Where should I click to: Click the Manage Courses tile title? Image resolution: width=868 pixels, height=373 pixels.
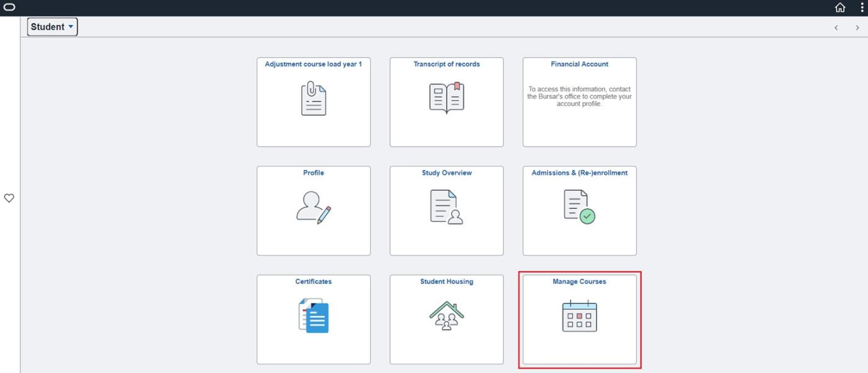coord(579,281)
